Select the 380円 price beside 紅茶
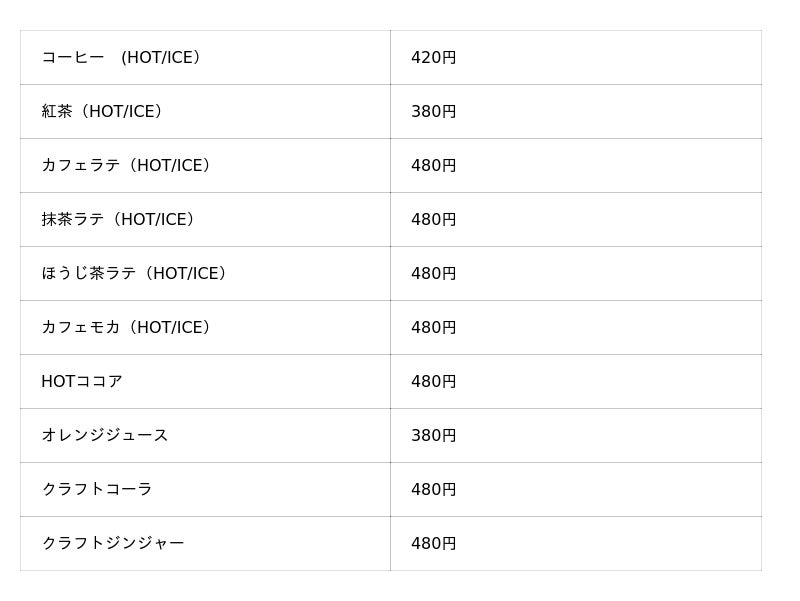This screenshot has width=800, height=601. pyautogui.click(x=433, y=112)
